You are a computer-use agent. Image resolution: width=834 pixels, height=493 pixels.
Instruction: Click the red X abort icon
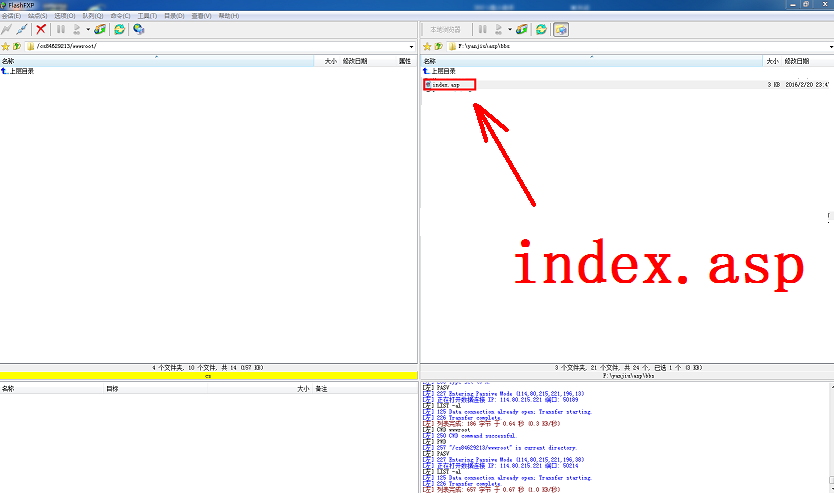coord(41,30)
